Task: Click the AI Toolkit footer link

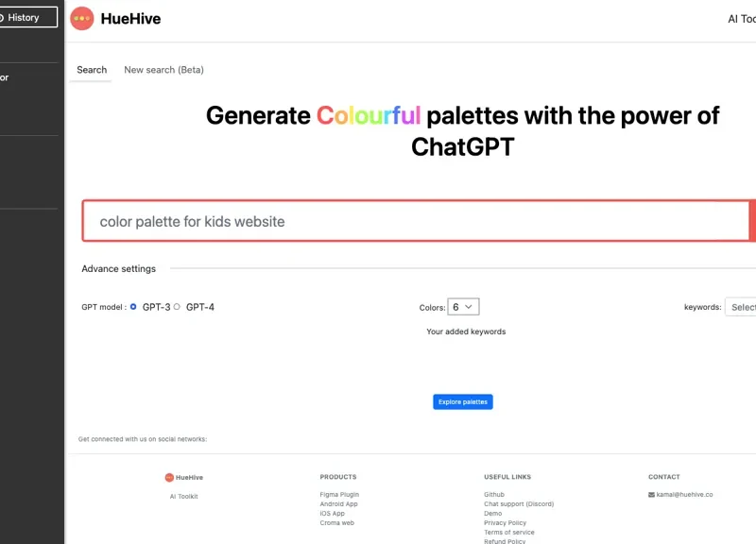Action: [x=183, y=496]
